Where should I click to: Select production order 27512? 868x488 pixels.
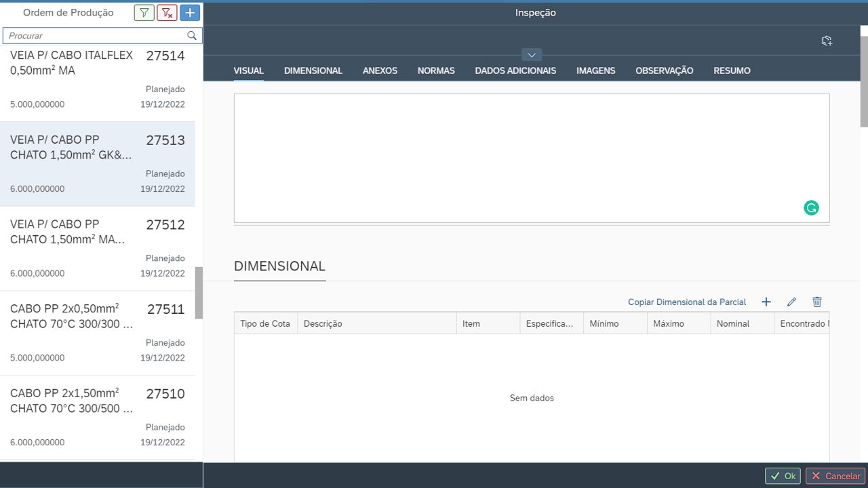pyautogui.click(x=97, y=248)
